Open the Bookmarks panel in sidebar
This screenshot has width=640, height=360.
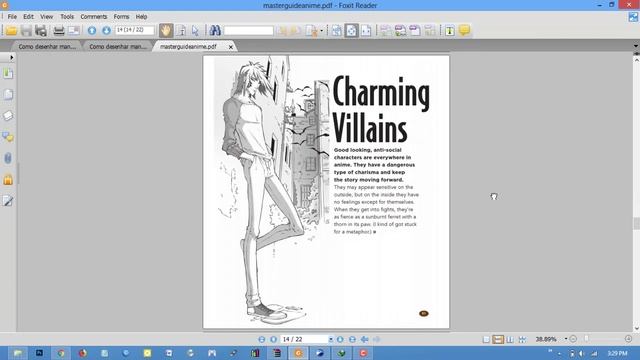8,74
